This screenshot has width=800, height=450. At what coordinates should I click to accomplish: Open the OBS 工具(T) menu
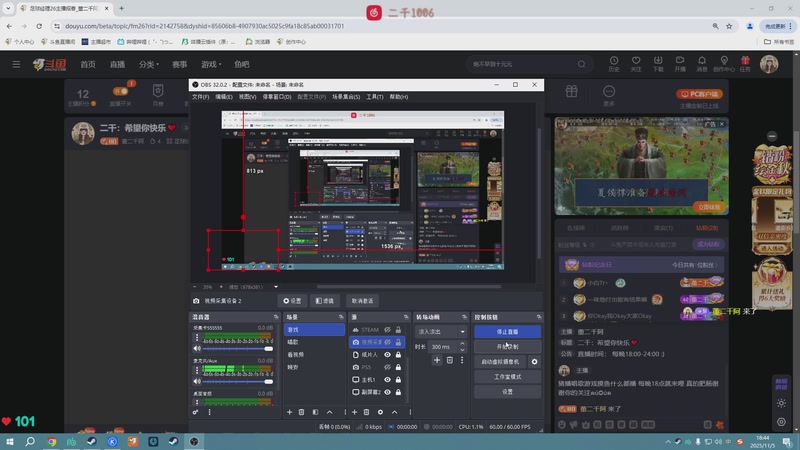pyautogui.click(x=374, y=97)
